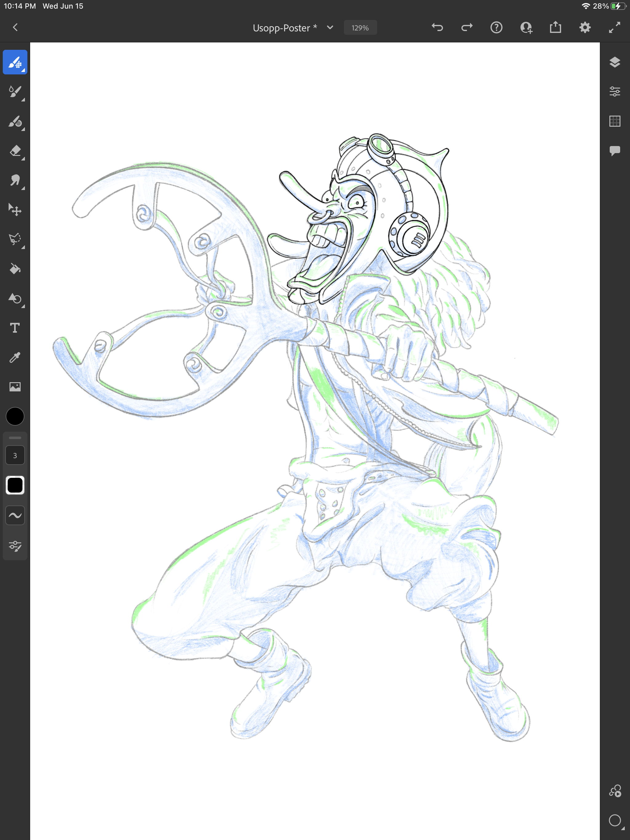Open the Share export menu
630x840 pixels.
tap(555, 27)
